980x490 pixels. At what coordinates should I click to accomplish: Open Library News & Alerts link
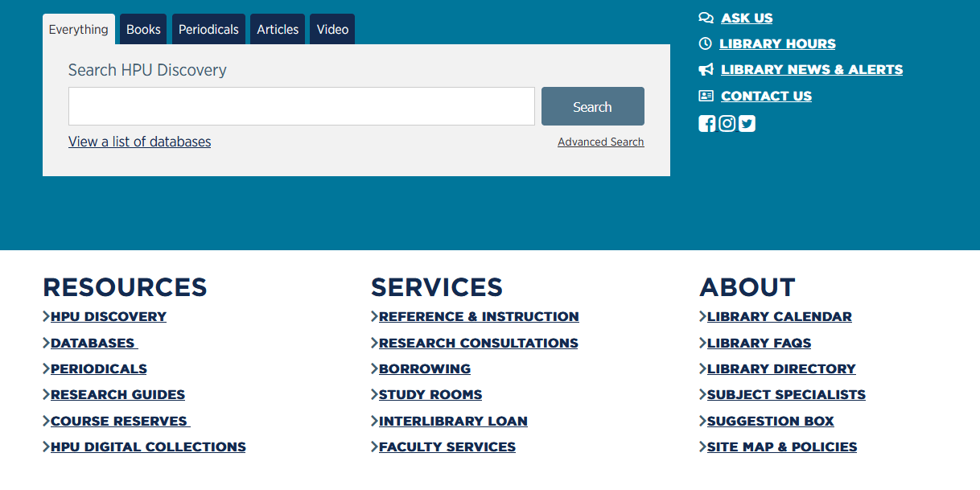click(x=812, y=69)
